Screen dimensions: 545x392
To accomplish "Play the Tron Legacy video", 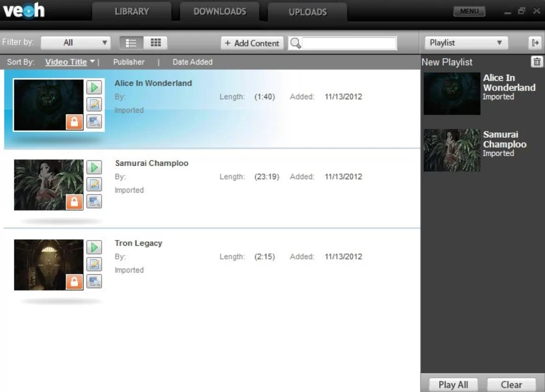I will [94, 247].
